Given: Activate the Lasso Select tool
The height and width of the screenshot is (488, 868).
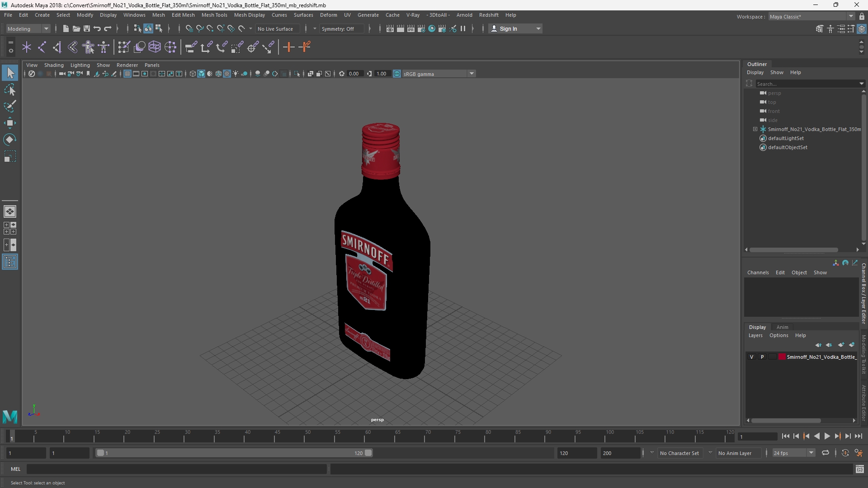Looking at the screenshot, I should click(x=10, y=90).
